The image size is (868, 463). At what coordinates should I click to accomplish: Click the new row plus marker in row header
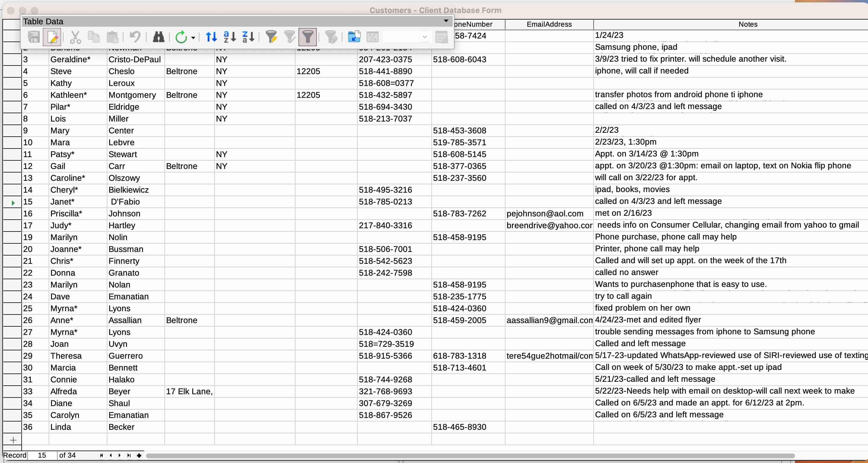pos(13,440)
